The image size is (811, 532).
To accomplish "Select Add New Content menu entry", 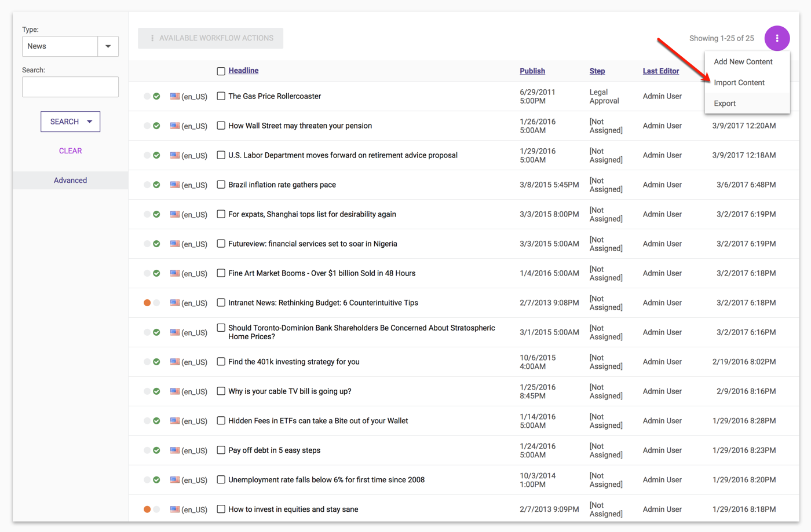I will pyautogui.click(x=743, y=62).
